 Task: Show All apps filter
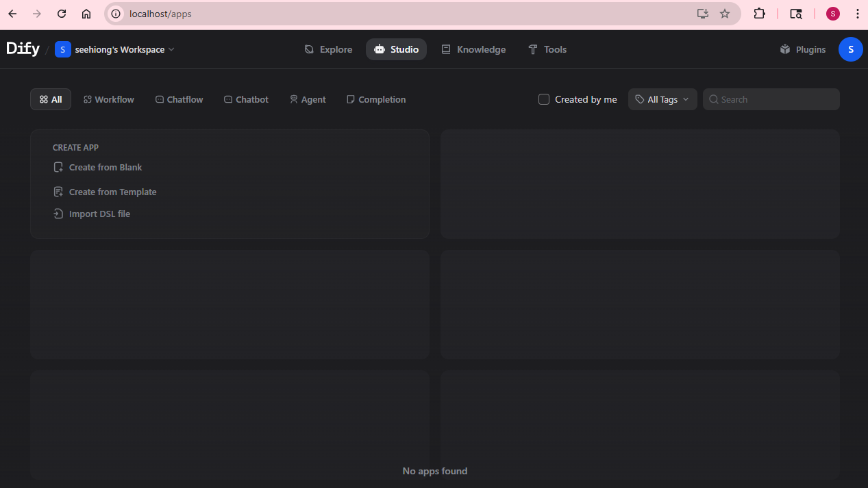click(51, 99)
